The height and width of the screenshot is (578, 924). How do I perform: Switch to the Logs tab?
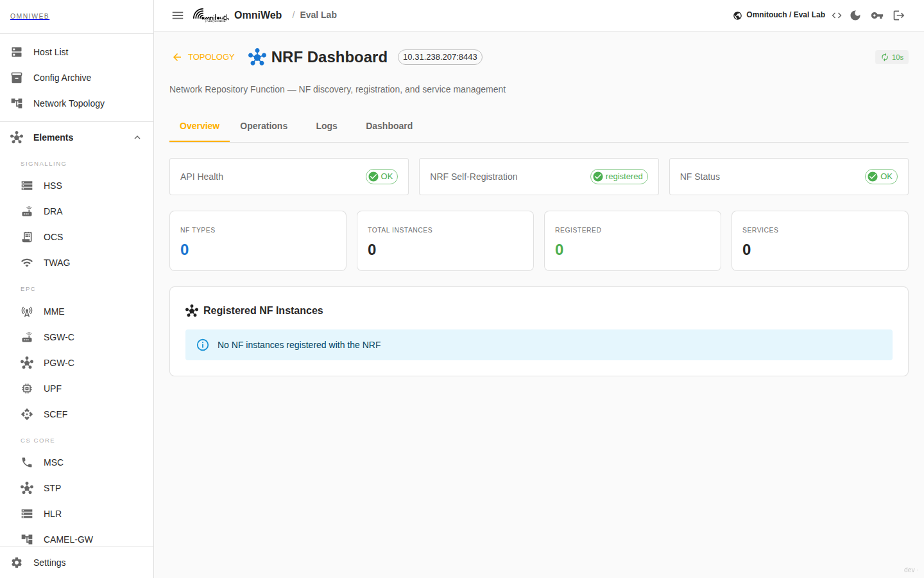pos(327,127)
